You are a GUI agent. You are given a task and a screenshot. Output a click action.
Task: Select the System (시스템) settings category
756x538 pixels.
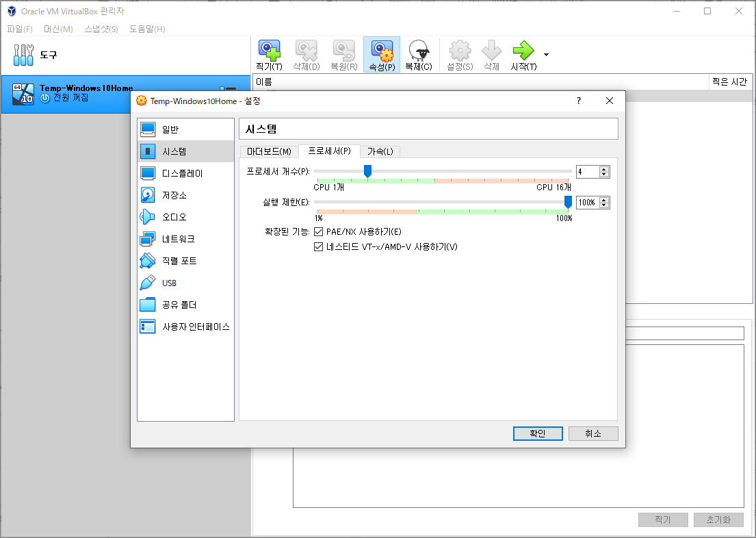185,151
